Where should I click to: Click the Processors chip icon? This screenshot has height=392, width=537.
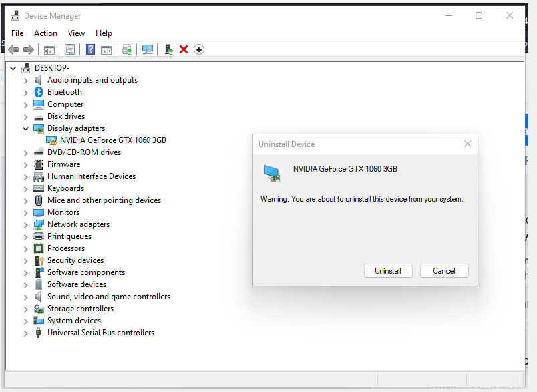pyautogui.click(x=39, y=248)
